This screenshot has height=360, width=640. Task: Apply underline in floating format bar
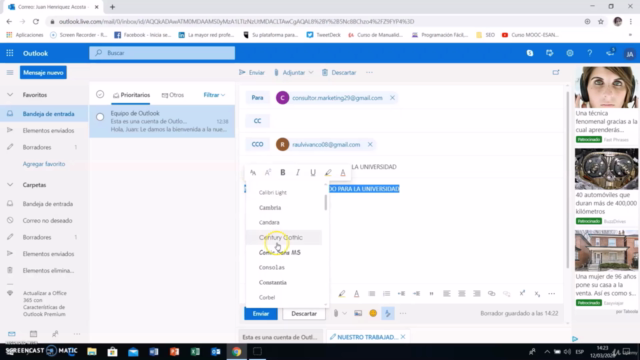[x=313, y=173]
